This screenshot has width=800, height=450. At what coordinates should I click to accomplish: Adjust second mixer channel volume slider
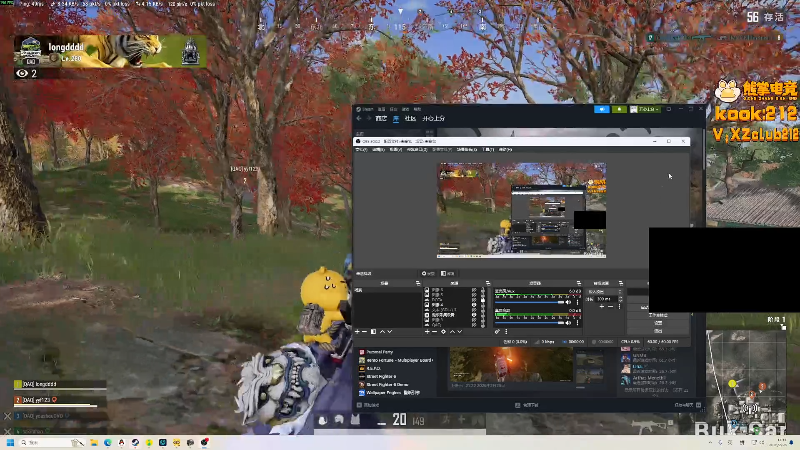click(x=529, y=322)
